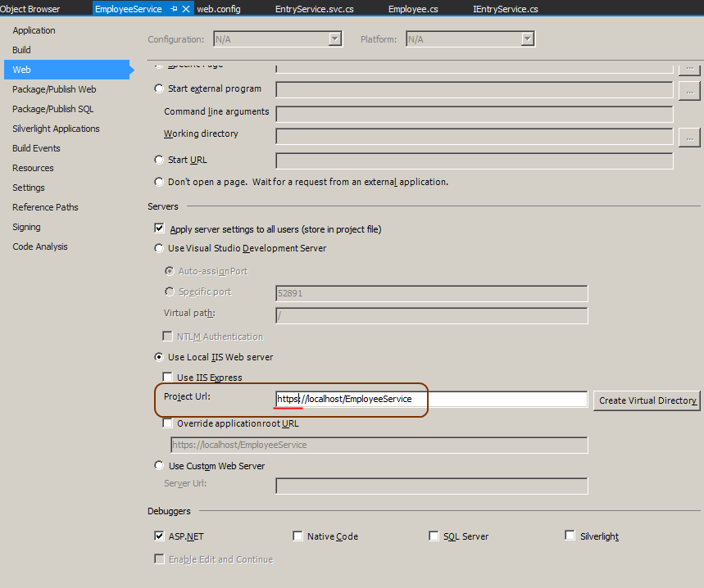Click Create Virtual Directory button

[x=647, y=400]
